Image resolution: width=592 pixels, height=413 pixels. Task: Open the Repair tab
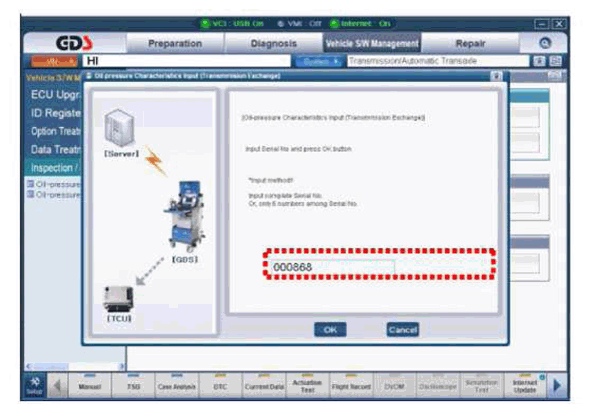(470, 43)
